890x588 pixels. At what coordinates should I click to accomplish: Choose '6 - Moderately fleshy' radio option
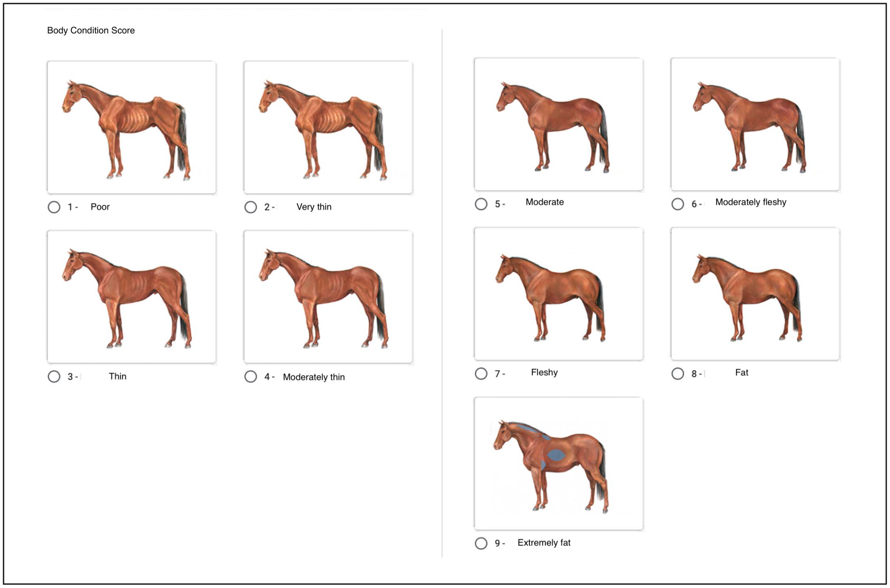click(x=678, y=204)
